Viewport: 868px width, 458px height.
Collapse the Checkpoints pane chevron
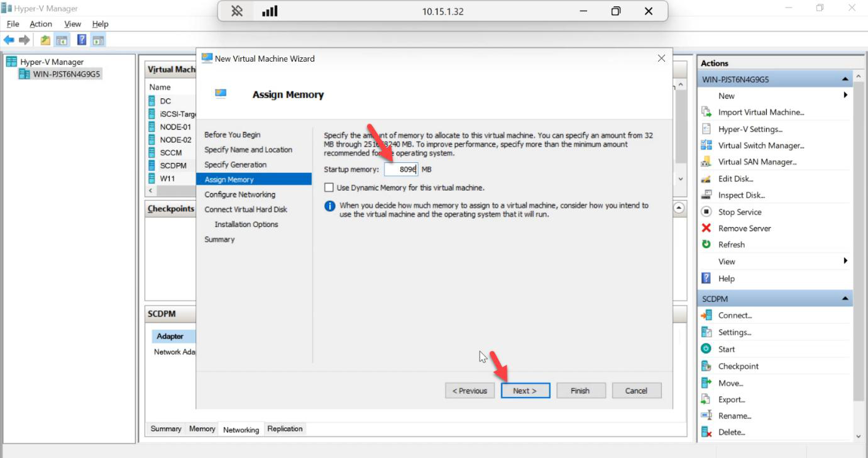(x=679, y=208)
